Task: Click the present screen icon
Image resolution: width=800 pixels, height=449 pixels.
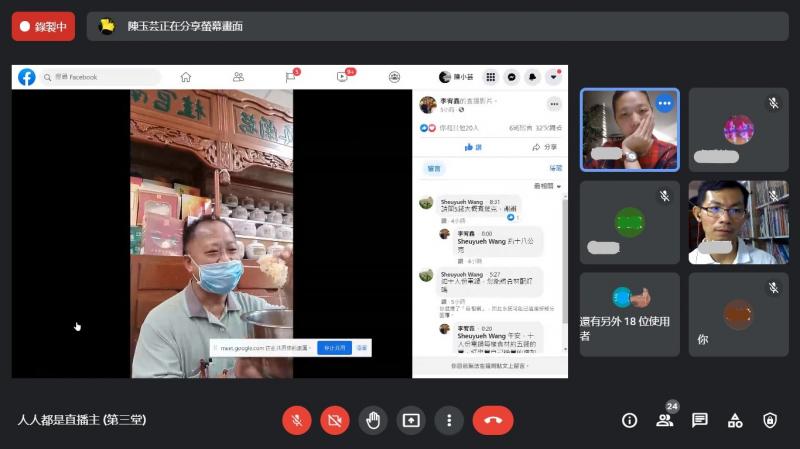Action: (411, 420)
